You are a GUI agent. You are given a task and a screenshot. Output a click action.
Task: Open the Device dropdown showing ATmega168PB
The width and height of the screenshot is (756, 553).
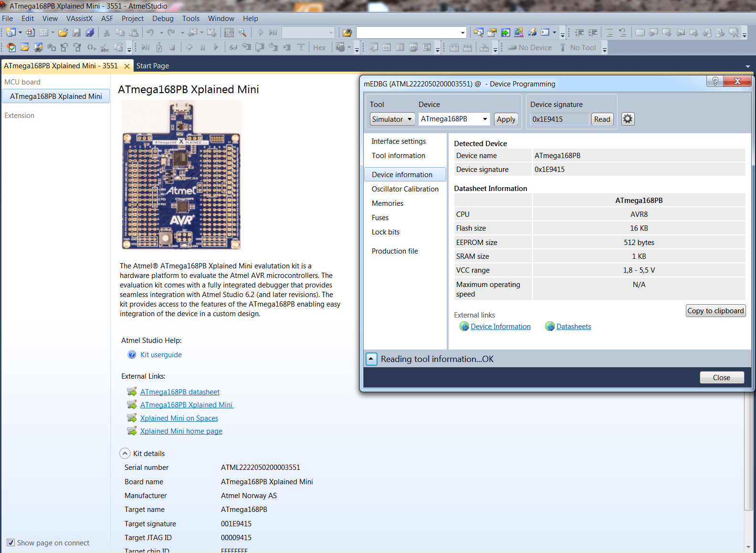coord(454,119)
